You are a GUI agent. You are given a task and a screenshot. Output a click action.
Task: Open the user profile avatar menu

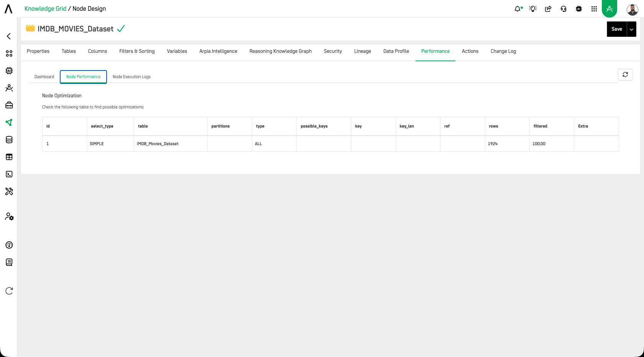pyautogui.click(x=632, y=9)
